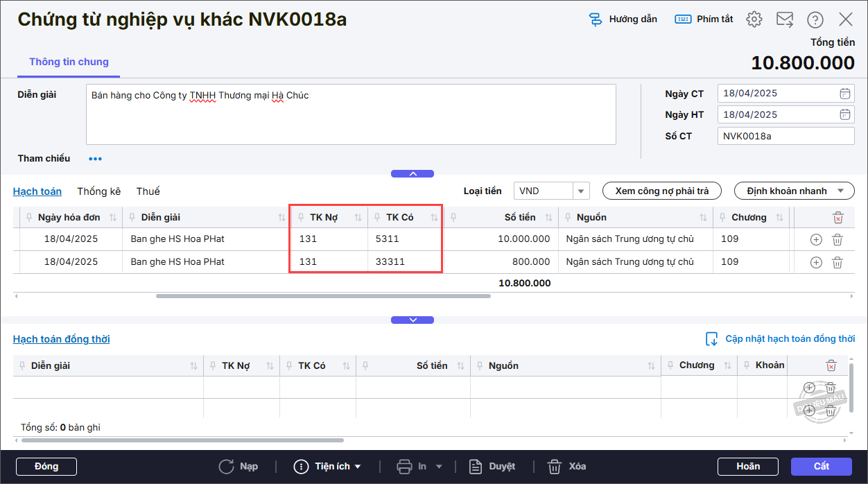Click the Xóa trash button
Viewport: 868px width, 484px height.
[566, 467]
